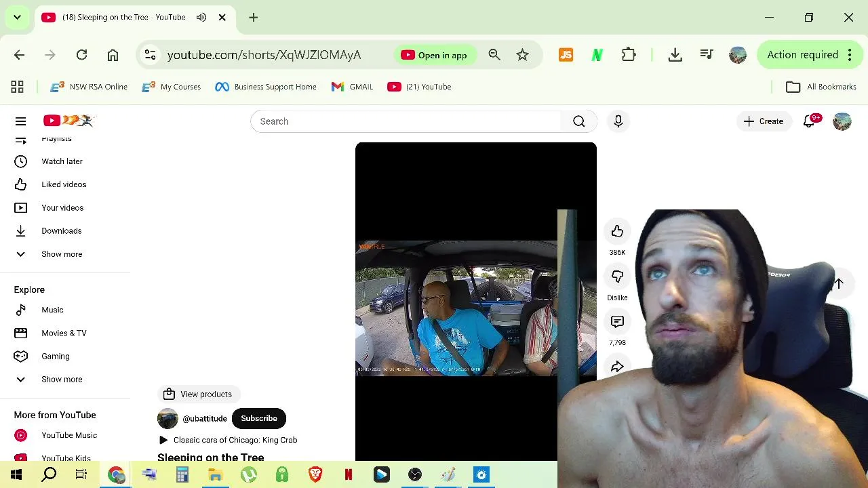
Task: Open browser downloads
Action: 675,55
